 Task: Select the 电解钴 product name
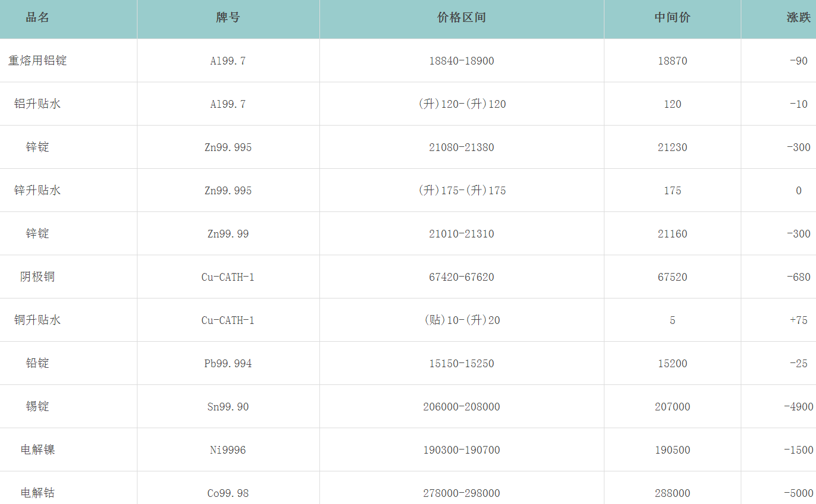pyautogui.click(x=37, y=493)
